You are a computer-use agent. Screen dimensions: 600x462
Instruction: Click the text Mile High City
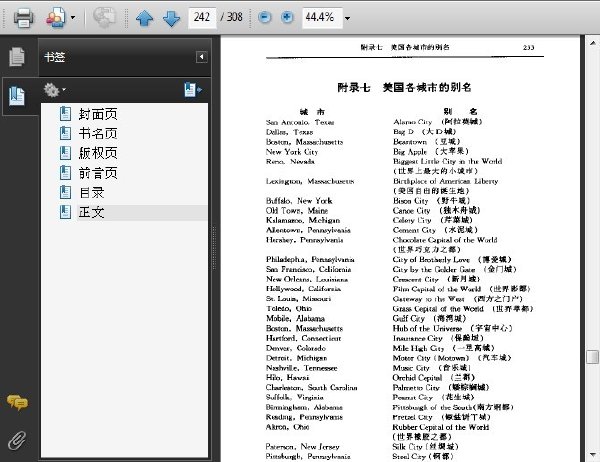pyautogui.click(x=418, y=348)
